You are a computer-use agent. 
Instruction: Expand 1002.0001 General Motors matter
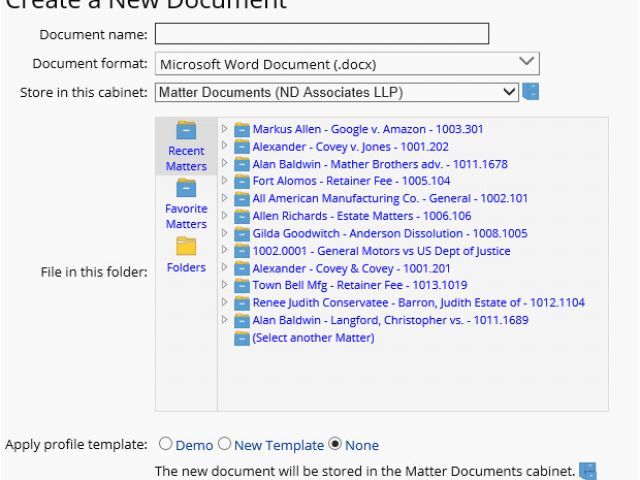(224, 249)
